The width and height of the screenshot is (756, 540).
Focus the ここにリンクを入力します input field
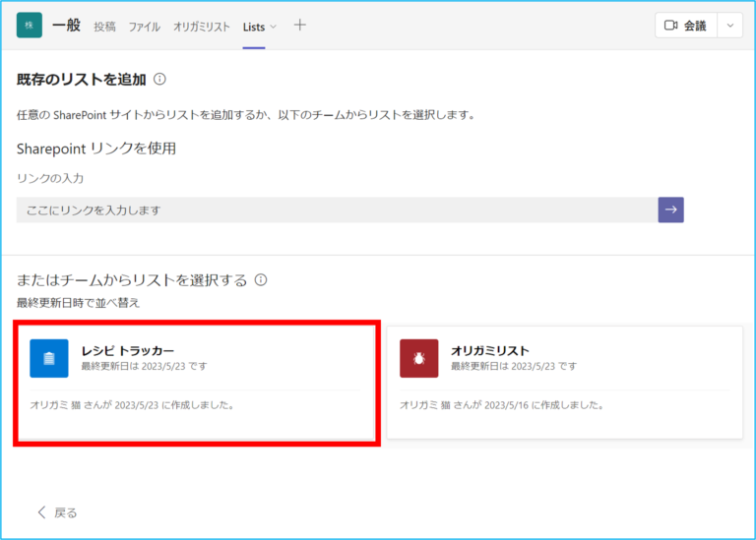coord(337,210)
